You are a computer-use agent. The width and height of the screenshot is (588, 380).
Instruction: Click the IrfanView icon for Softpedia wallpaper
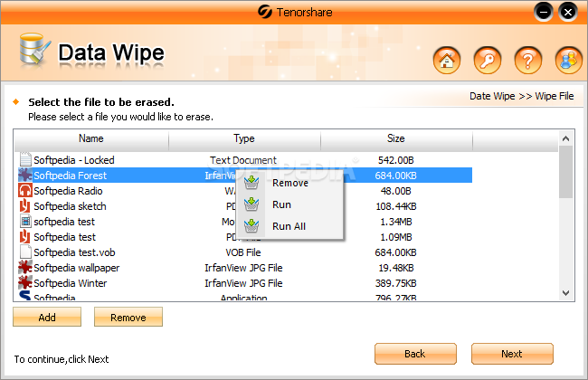25,268
